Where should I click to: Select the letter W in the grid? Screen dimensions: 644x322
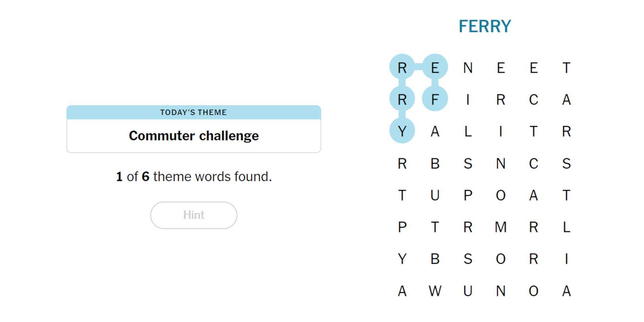click(x=435, y=291)
